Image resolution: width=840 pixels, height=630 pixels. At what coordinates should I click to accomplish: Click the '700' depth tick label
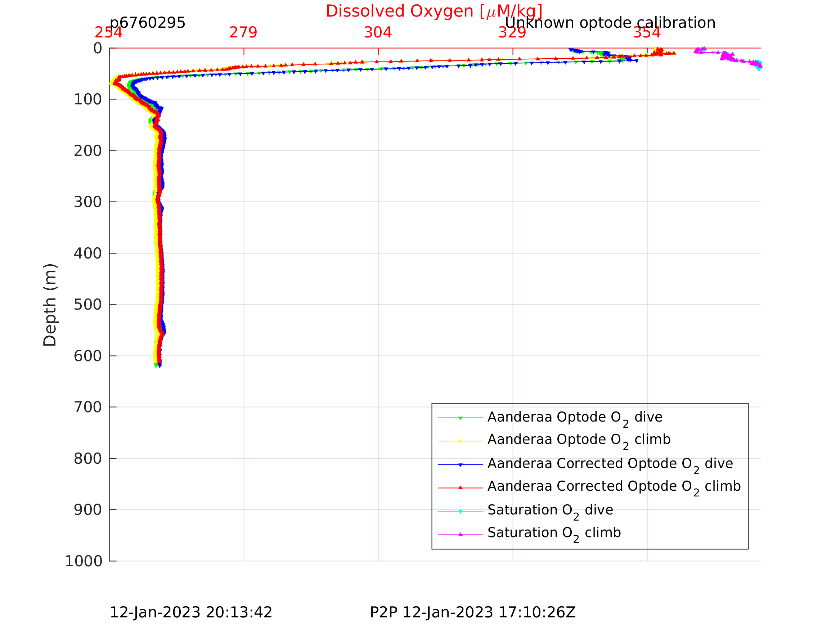tap(88, 408)
